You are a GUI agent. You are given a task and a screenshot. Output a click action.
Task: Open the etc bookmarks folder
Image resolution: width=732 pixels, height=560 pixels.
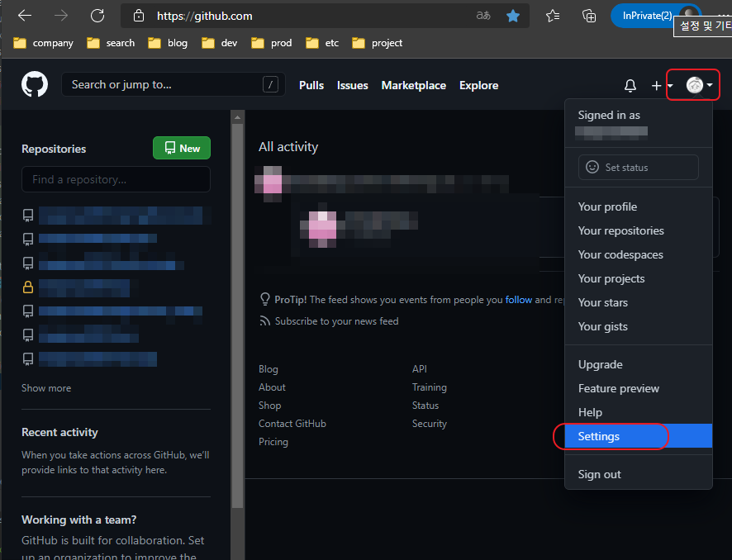click(322, 43)
